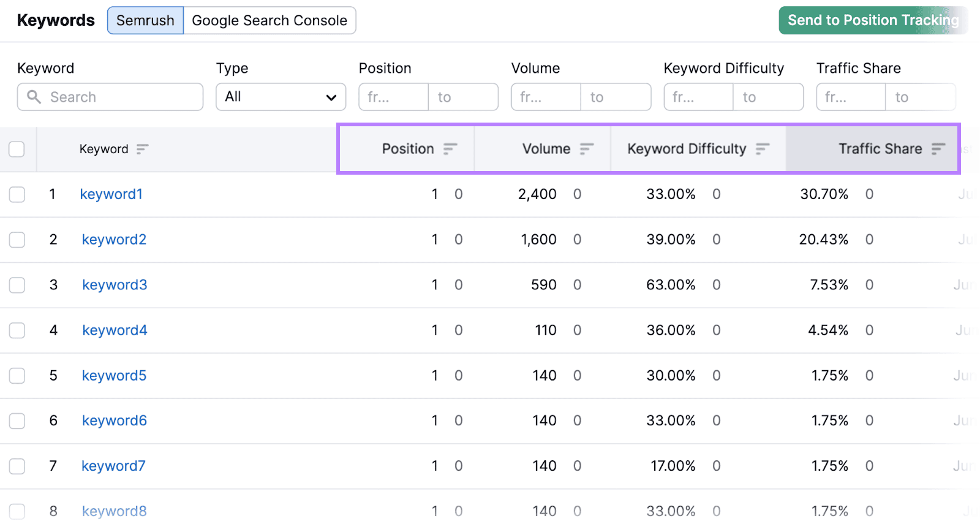Viewport: 980px width, 532px height.
Task: Open the keyword2 link
Action: click(114, 240)
